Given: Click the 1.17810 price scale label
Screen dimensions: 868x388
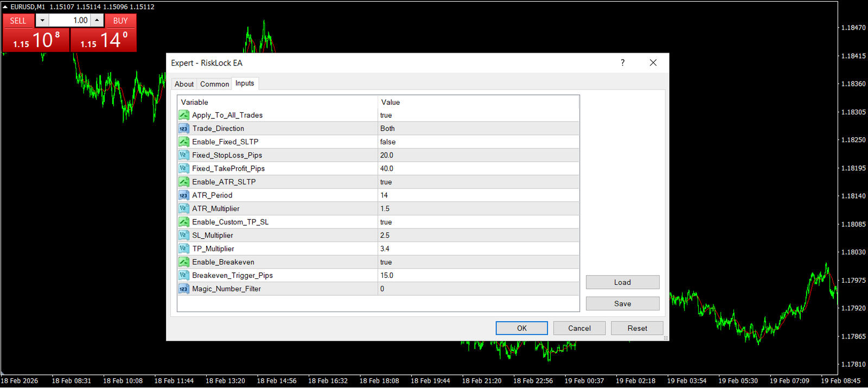Looking at the screenshot, I should pyautogui.click(x=853, y=365).
